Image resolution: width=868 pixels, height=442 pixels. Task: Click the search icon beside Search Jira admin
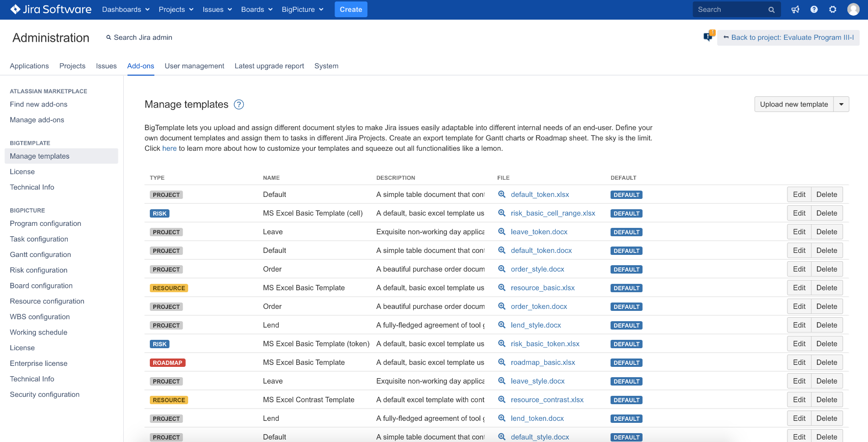pos(109,37)
